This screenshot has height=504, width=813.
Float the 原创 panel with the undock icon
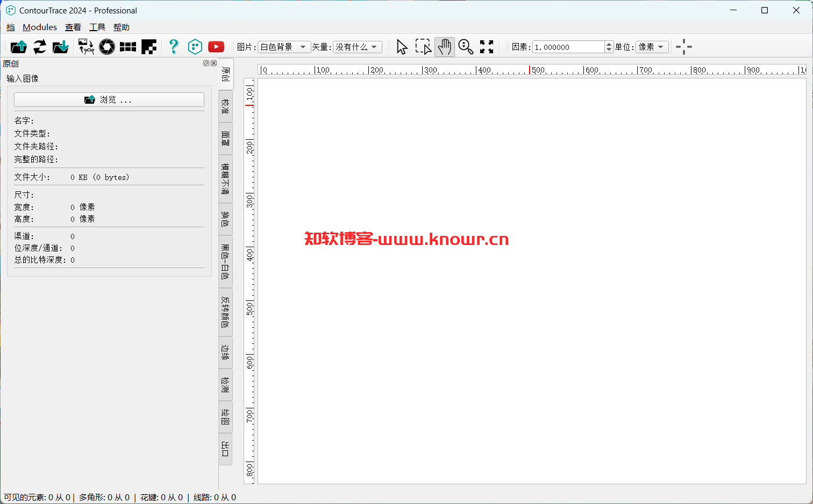click(206, 63)
